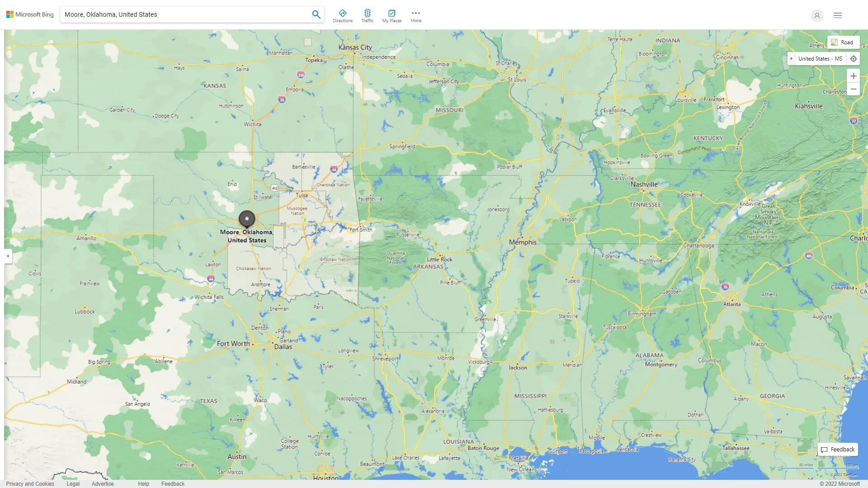The width and height of the screenshot is (868, 488).
Task: Open the Help footer link
Action: tap(143, 483)
